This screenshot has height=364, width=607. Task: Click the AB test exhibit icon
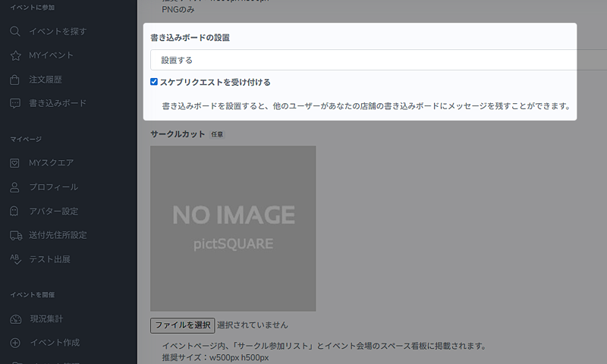[15, 259]
